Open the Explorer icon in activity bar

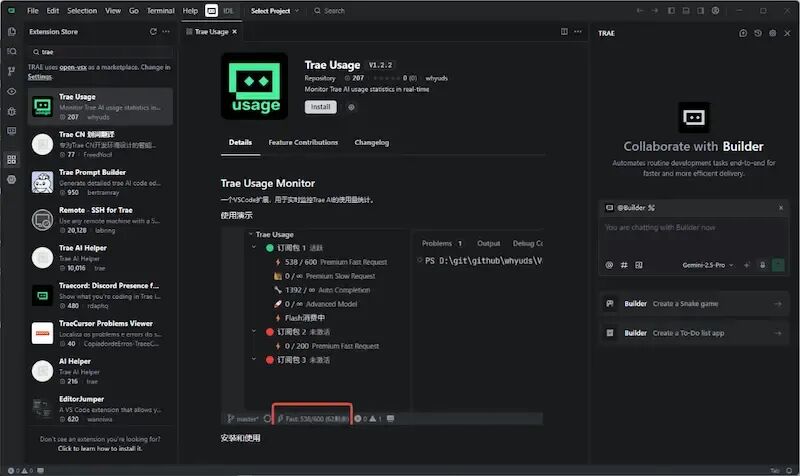click(x=11, y=32)
